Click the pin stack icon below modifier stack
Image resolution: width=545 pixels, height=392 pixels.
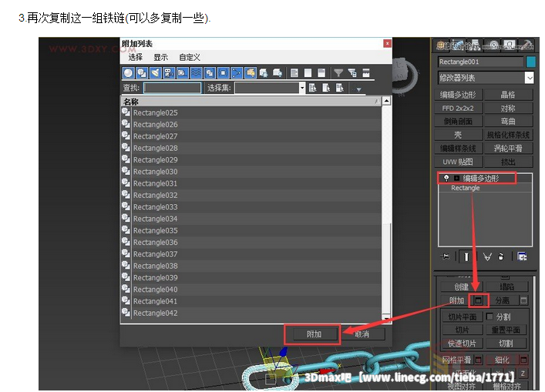coord(446,256)
